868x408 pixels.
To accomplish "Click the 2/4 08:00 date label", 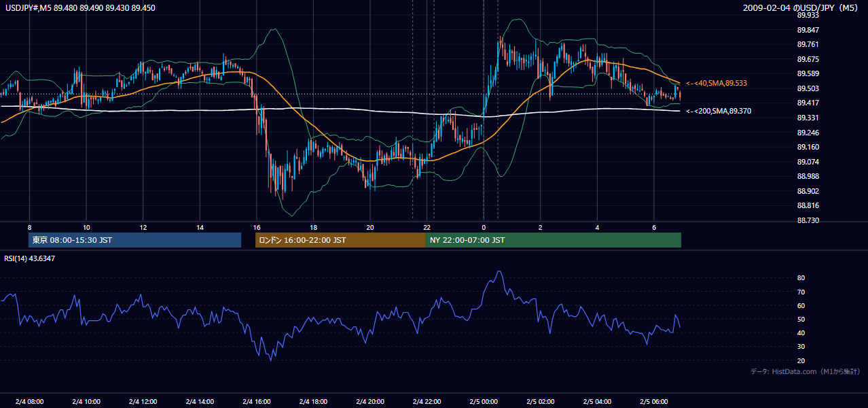I will 29,401.
